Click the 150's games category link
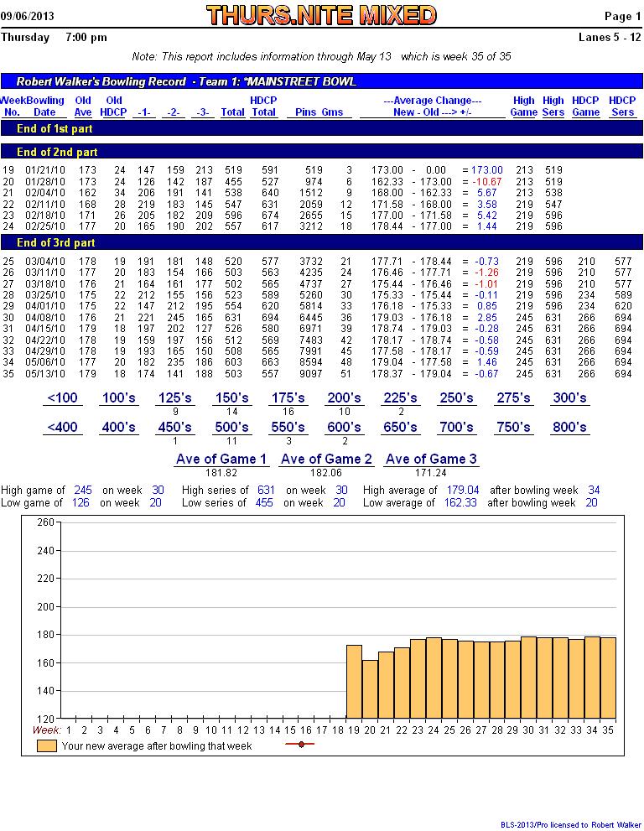 (231, 398)
